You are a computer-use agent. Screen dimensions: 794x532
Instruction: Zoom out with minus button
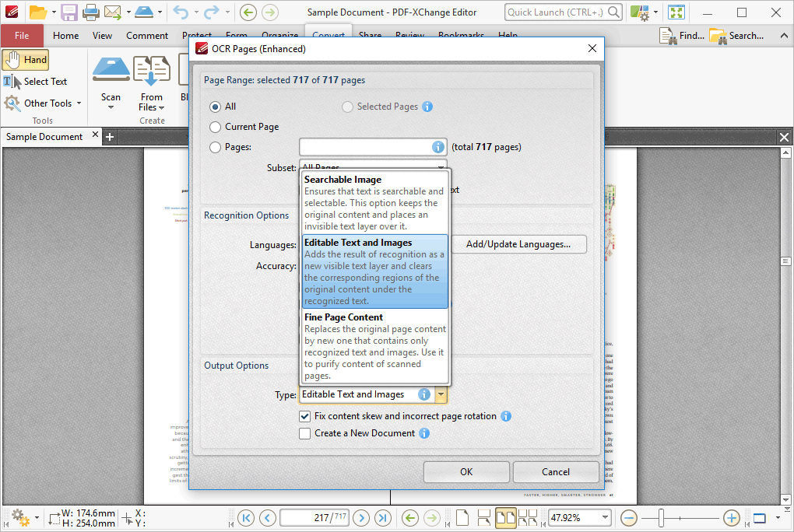click(x=629, y=518)
